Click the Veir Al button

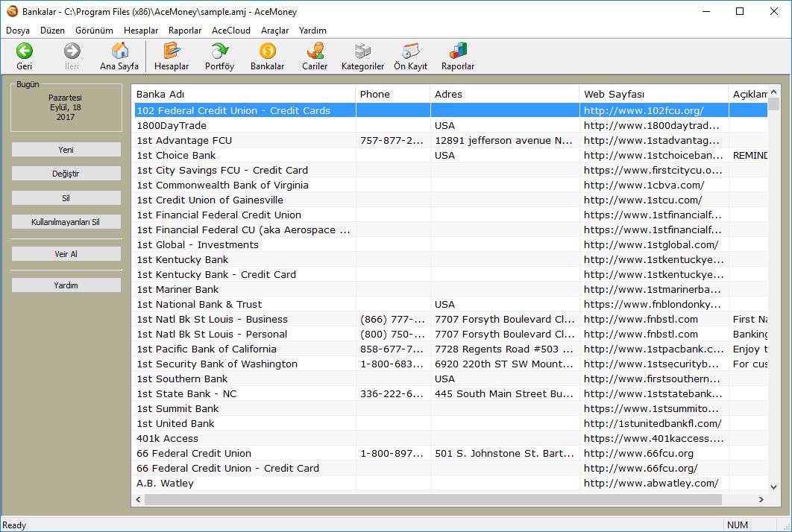click(66, 254)
